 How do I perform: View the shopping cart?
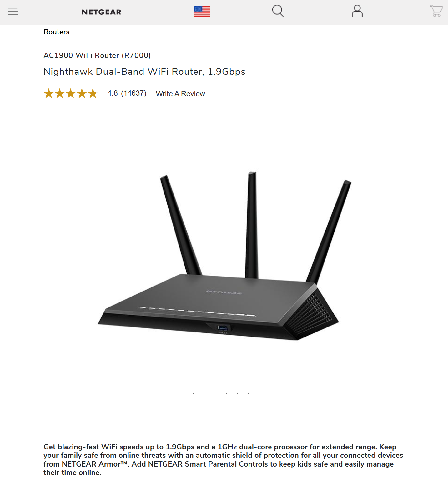coord(436,11)
